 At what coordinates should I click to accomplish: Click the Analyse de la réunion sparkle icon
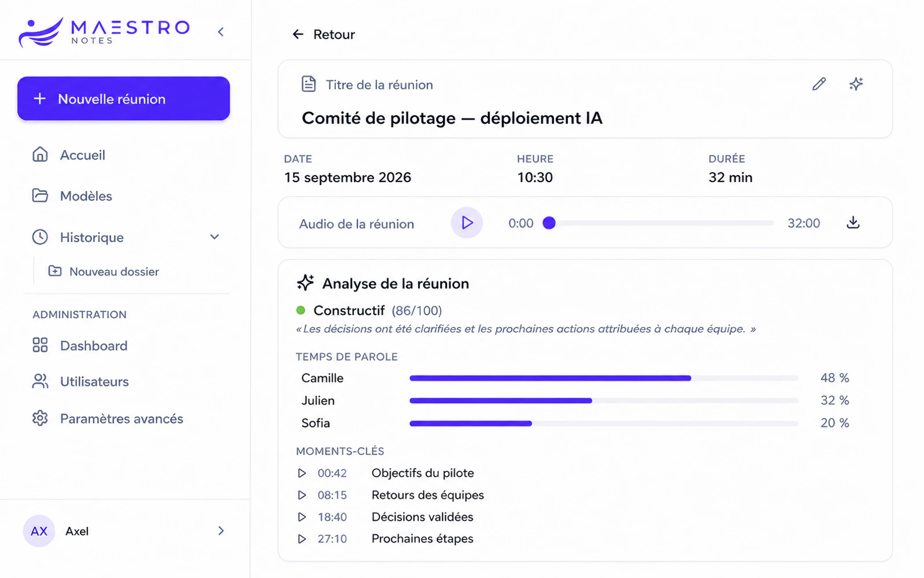coord(305,283)
